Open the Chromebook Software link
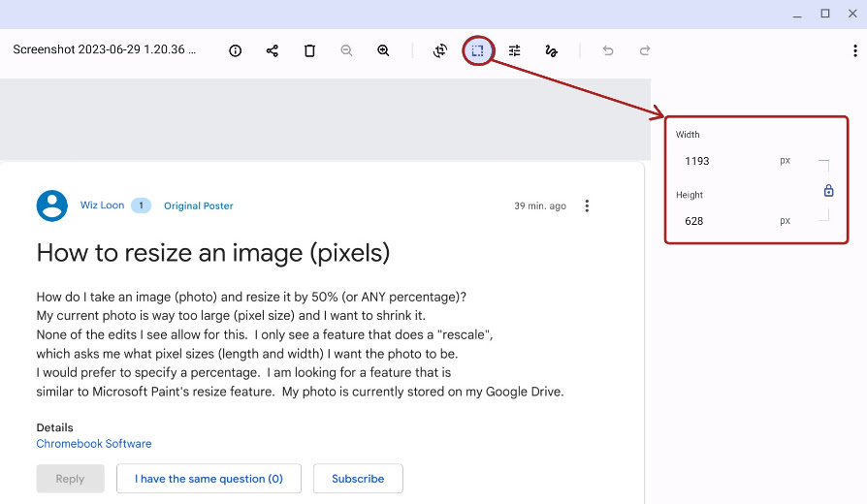 click(x=94, y=444)
